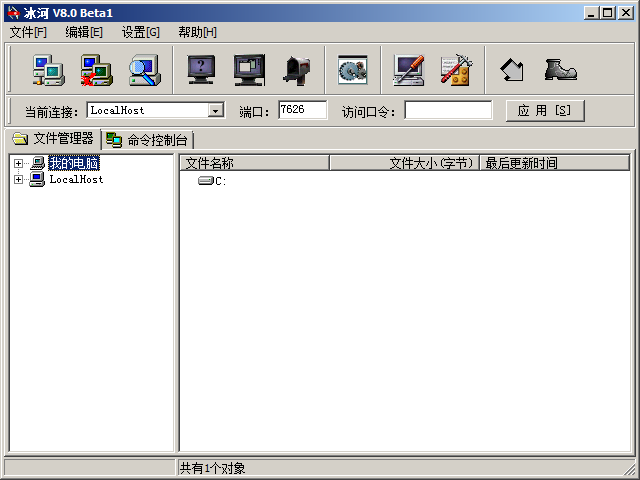Open the 设置[C] menu
This screenshot has height=480, width=640.
pos(140,32)
